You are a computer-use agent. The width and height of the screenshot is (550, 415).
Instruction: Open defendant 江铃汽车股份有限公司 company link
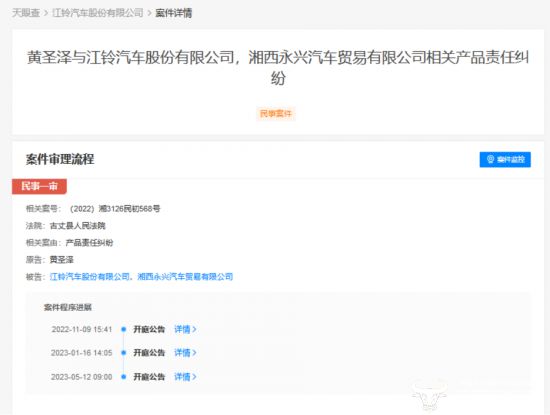coord(90,277)
